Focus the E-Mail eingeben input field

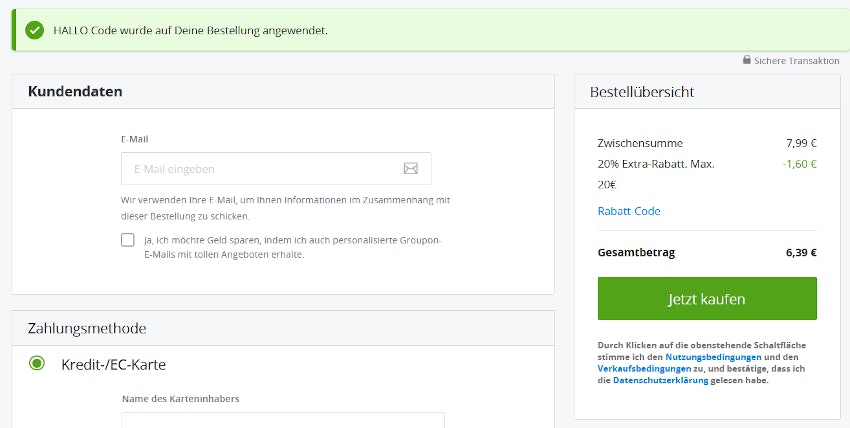[x=260, y=169]
